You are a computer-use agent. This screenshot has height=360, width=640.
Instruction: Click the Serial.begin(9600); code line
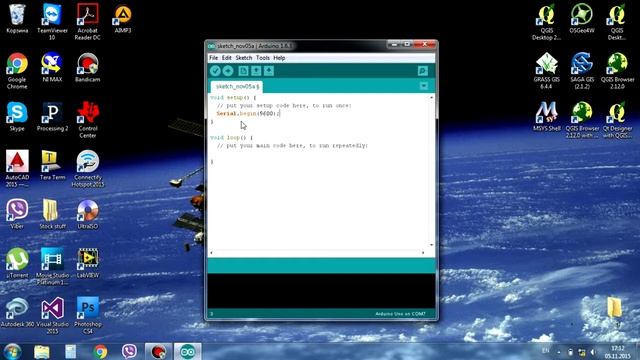[x=248, y=113]
